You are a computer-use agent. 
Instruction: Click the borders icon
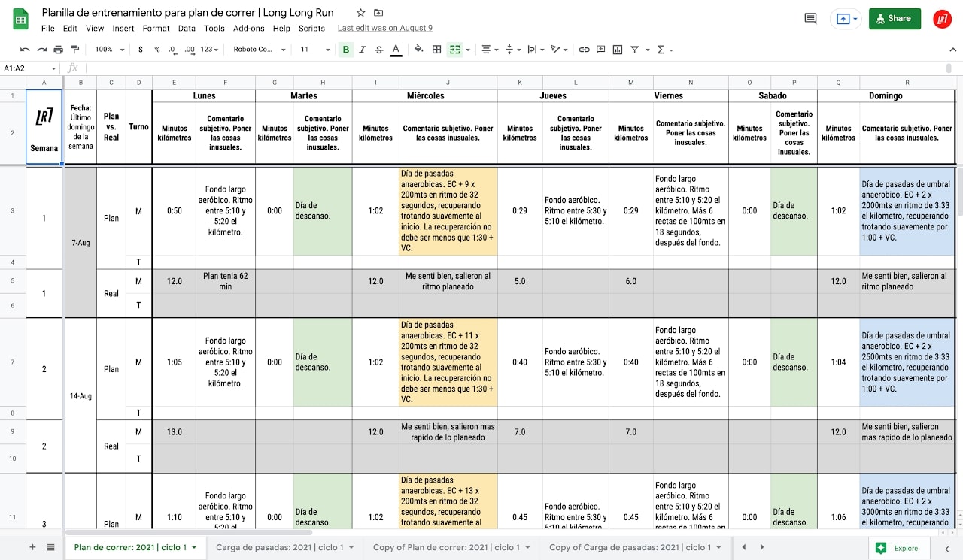pyautogui.click(x=436, y=50)
